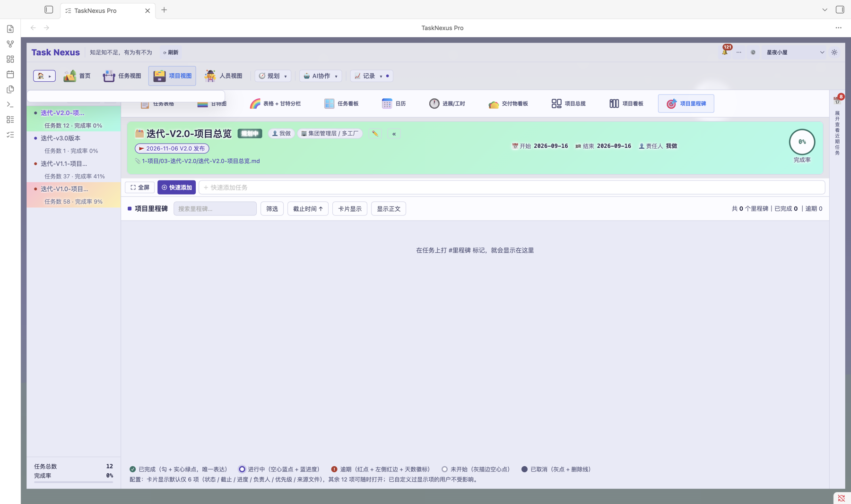Viewport: 851px width, 504px height.
Task: Open the copy documents icon in sidebar
Action: click(10, 89)
